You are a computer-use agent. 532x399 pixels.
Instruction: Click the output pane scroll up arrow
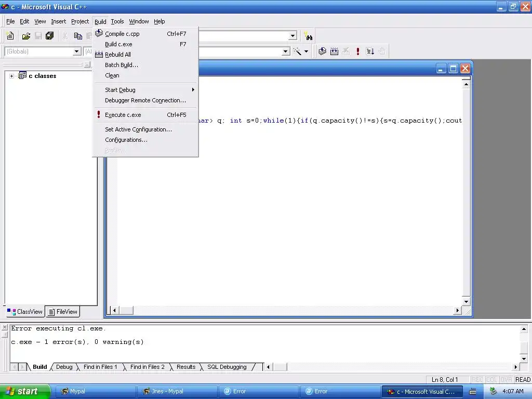coord(524,329)
